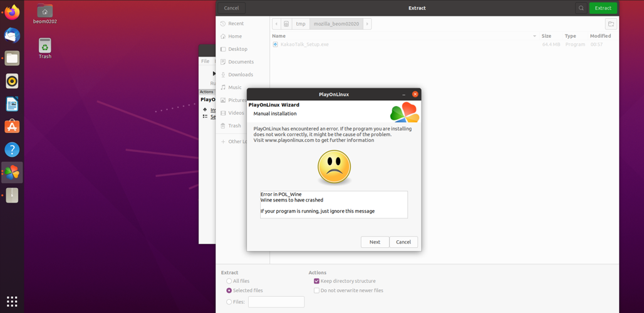Screen dimensions: 644x313
Task: Select the tmp path breadcrumb
Action: (x=301, y=24)
